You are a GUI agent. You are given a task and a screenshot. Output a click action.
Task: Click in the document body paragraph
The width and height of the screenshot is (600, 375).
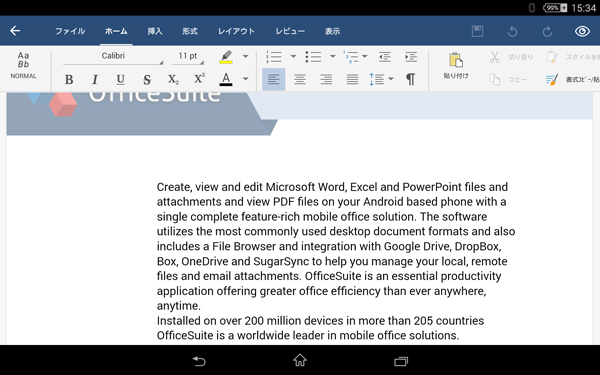336,246
